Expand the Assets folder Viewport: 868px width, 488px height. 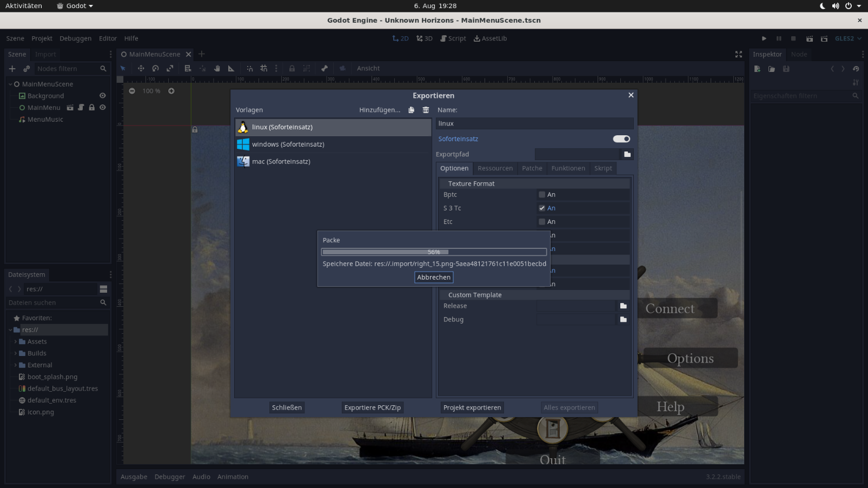16,341
